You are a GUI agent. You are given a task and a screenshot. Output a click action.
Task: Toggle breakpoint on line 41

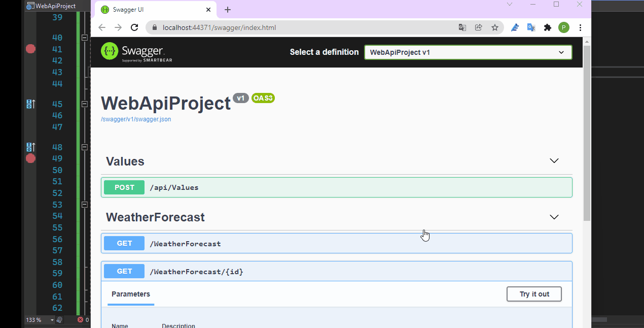pos(30,49)
